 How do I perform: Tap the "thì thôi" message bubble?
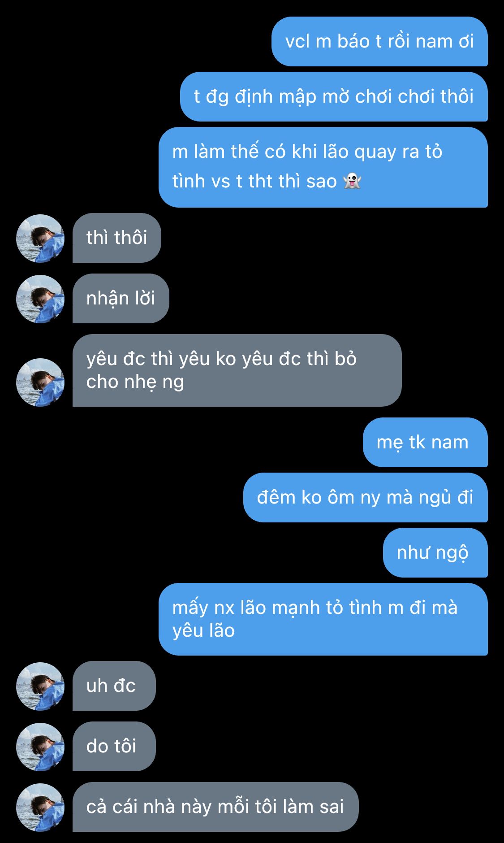click(116, 238)
